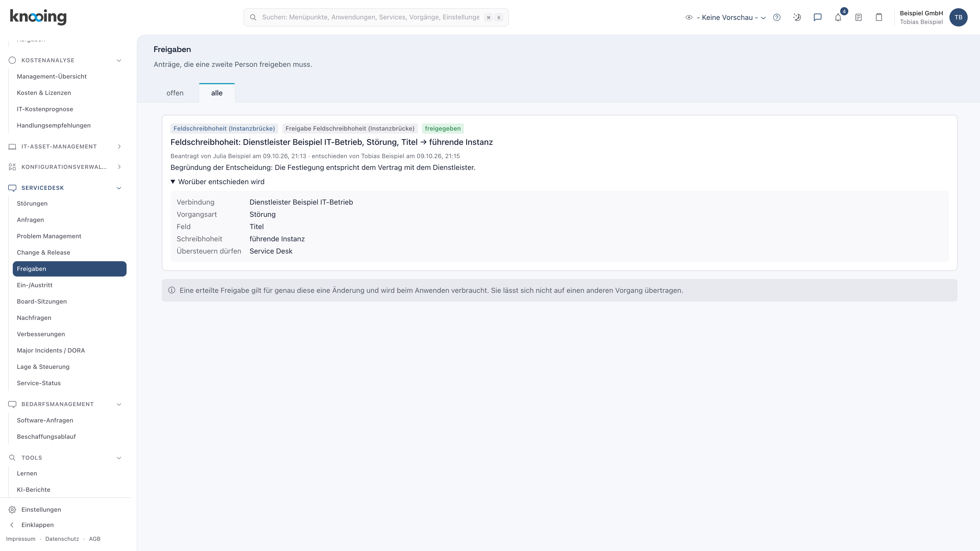Click the knooing logo

tap(38, 17)
